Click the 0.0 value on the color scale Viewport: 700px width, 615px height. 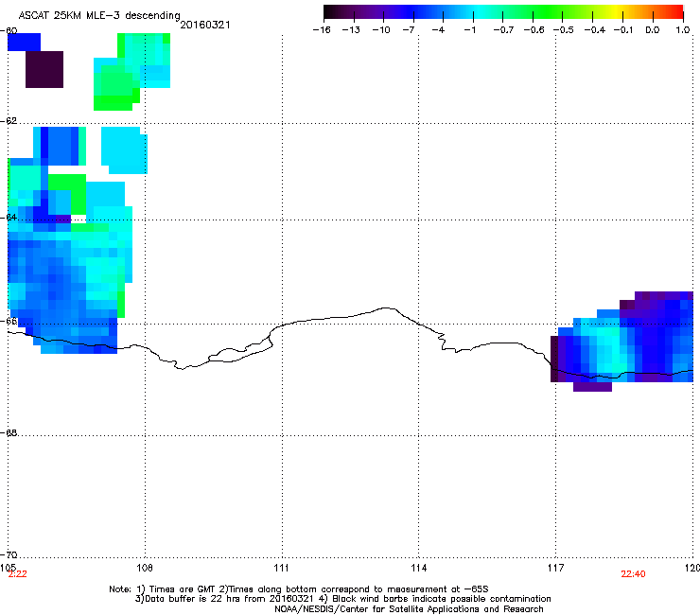(x=653, y=30)
